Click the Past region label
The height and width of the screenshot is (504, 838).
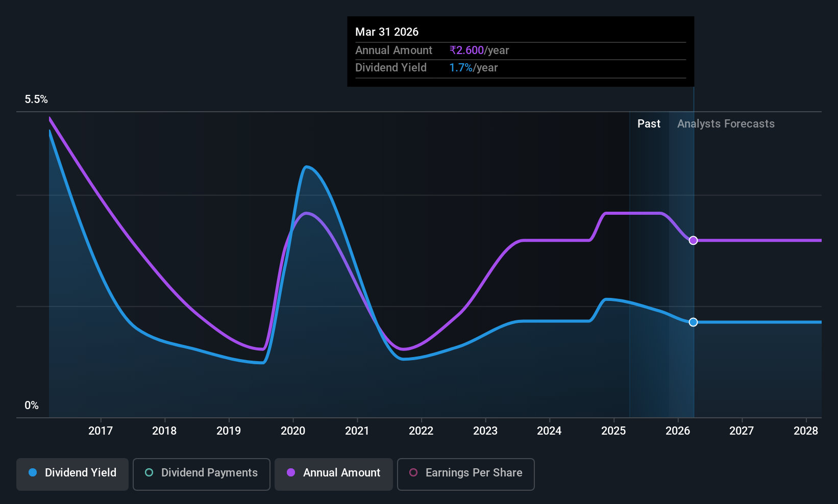649,124
